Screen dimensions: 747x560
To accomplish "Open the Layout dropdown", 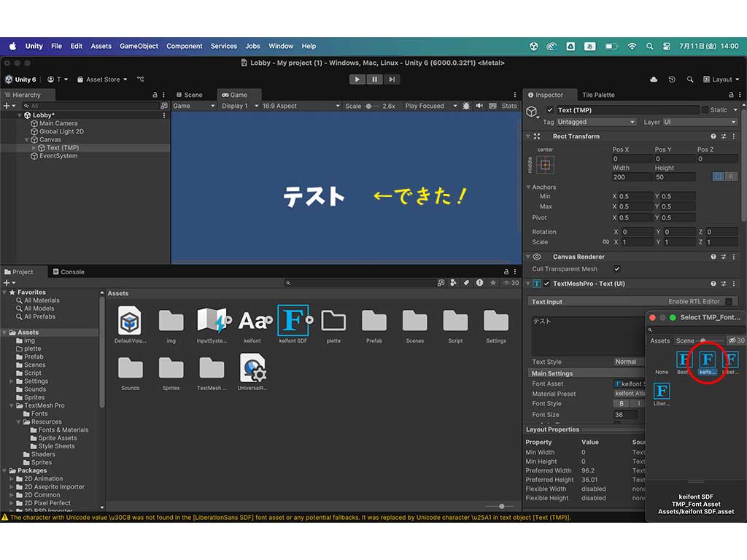I will 721,79.
